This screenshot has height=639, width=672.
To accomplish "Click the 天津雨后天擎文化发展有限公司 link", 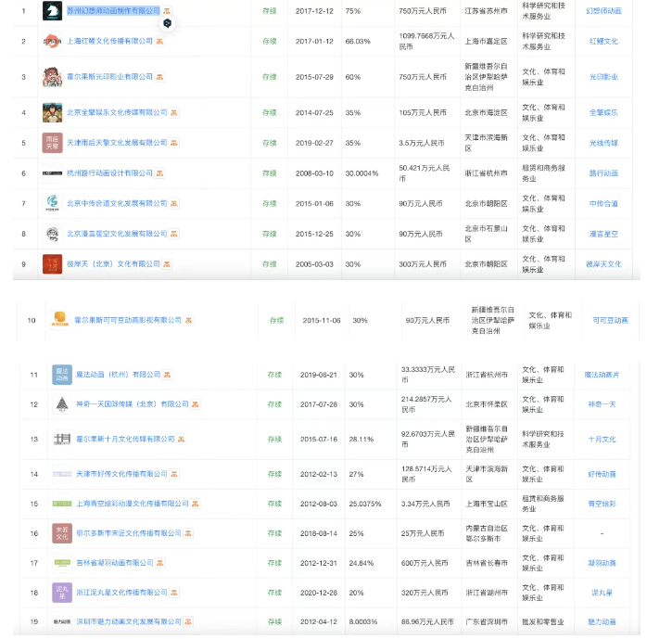I will click(x=117, y=143).
